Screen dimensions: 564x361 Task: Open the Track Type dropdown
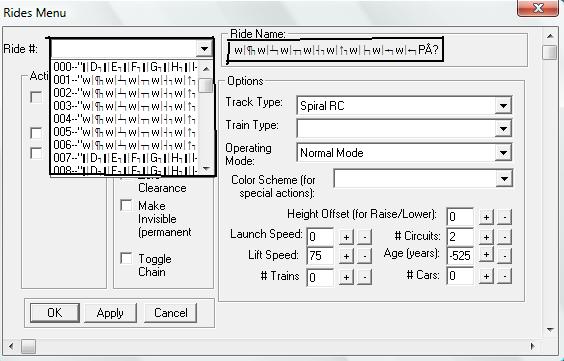[503, 106]
